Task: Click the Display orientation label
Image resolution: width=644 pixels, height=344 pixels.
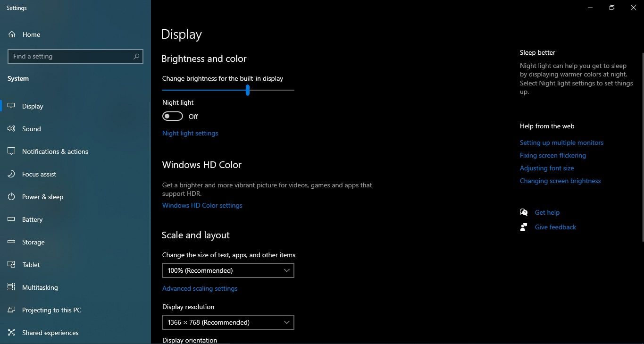Action: [190, 340]
